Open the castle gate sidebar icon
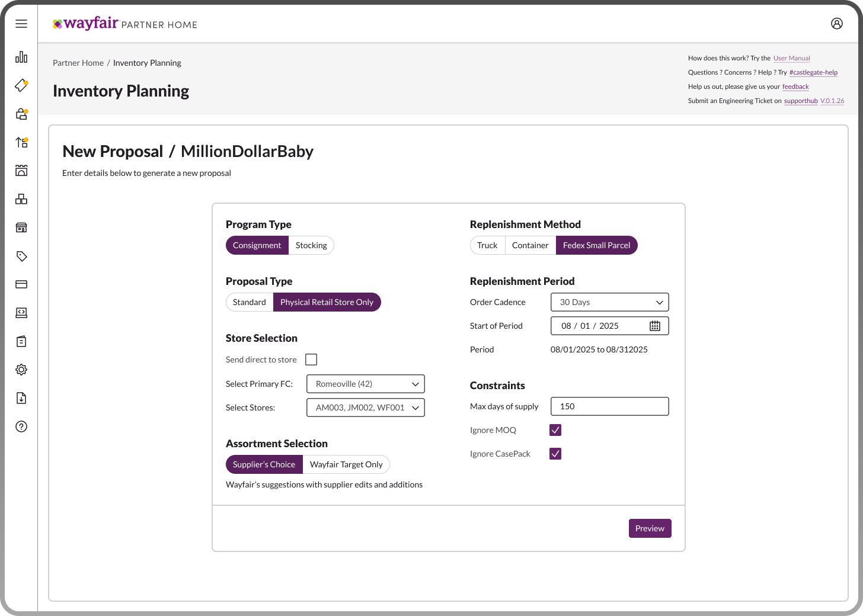This screenshot has width=863, height=616. pos(21,171)
